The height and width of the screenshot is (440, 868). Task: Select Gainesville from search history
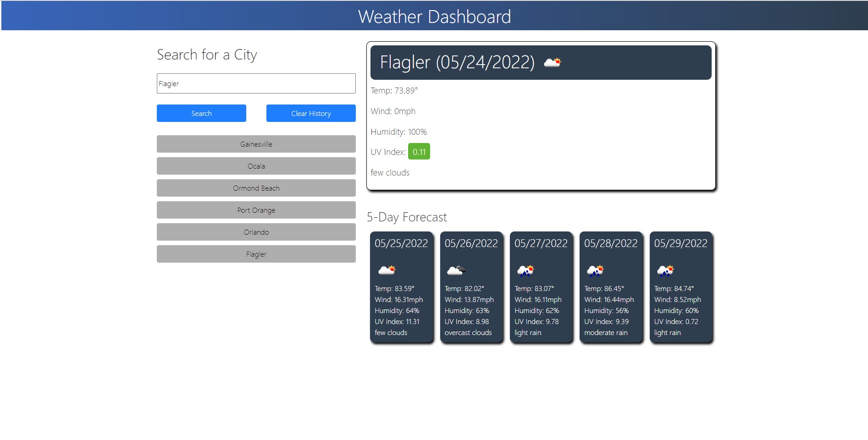pyautogui.click(x=256, y=144)
